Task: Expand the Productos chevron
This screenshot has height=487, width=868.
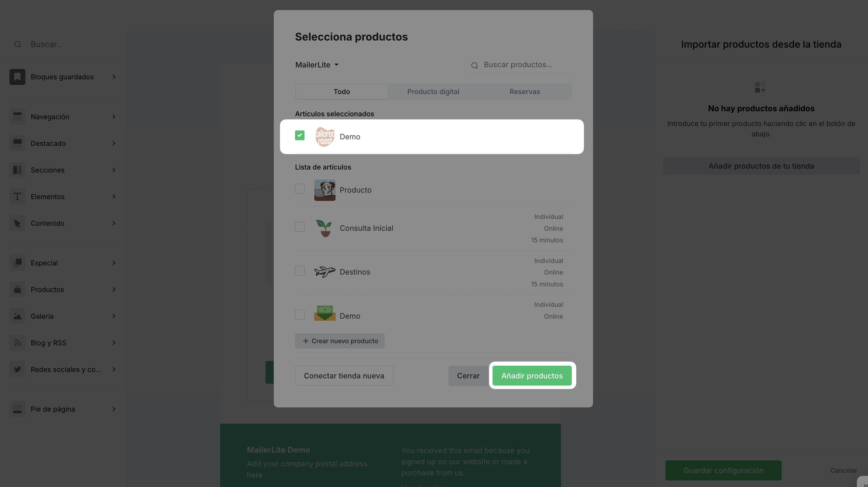Action: point(114,289)
